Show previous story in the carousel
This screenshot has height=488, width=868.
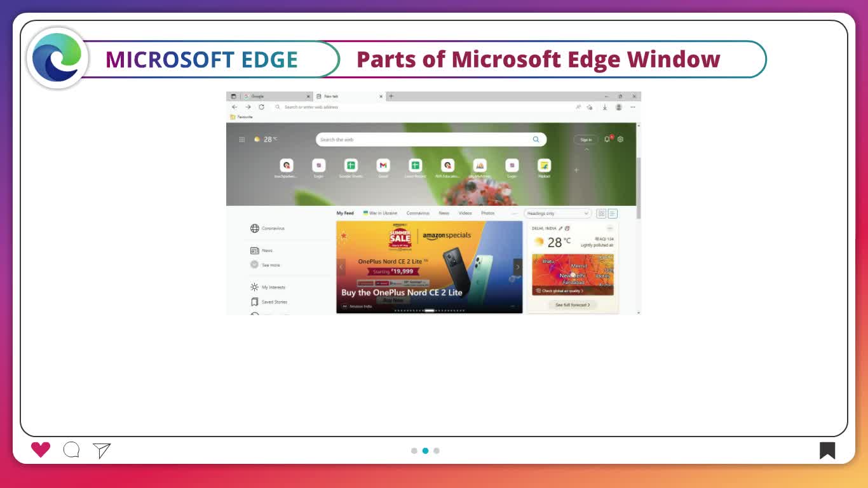[341, 268]
